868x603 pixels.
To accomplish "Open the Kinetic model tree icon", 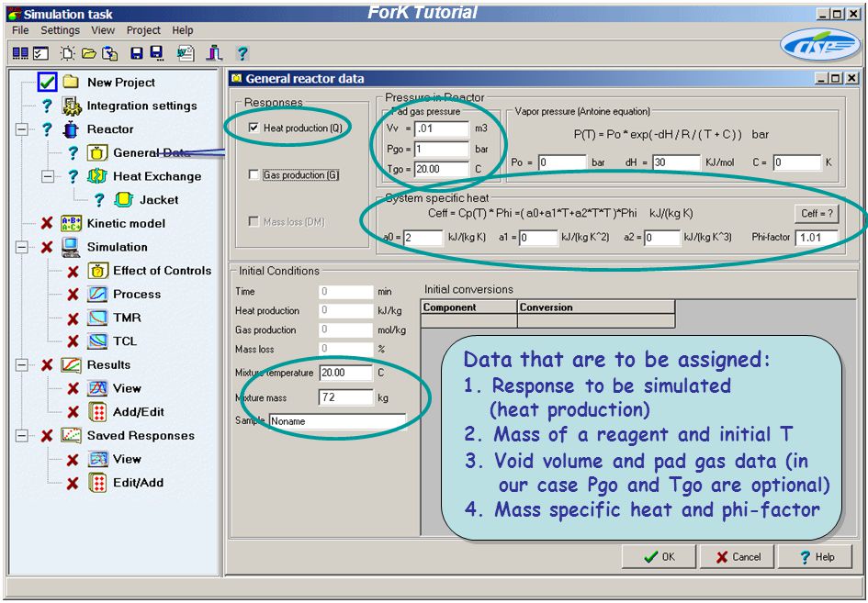I will tap(72, 224).
